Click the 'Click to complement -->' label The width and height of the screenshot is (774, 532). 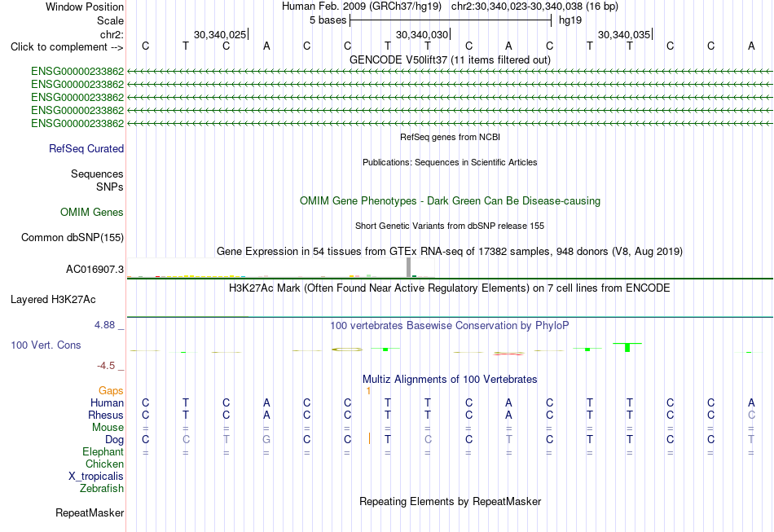click(x=67, y=47)
